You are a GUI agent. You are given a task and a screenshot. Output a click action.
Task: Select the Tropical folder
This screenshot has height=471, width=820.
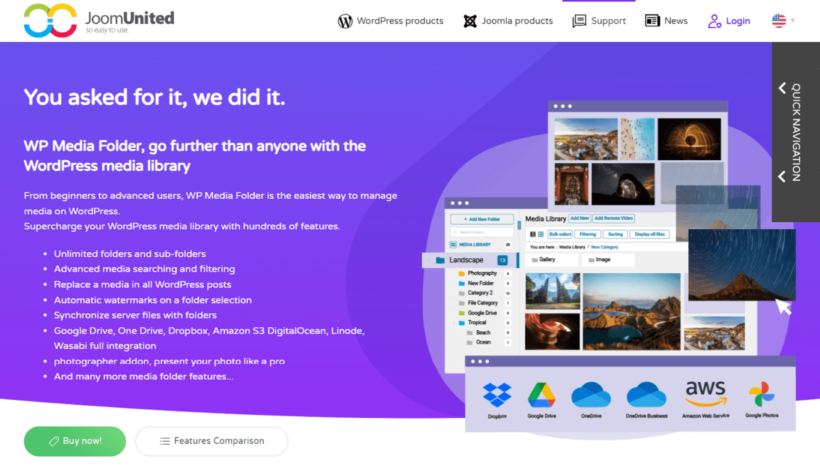[x=476, y=323]
